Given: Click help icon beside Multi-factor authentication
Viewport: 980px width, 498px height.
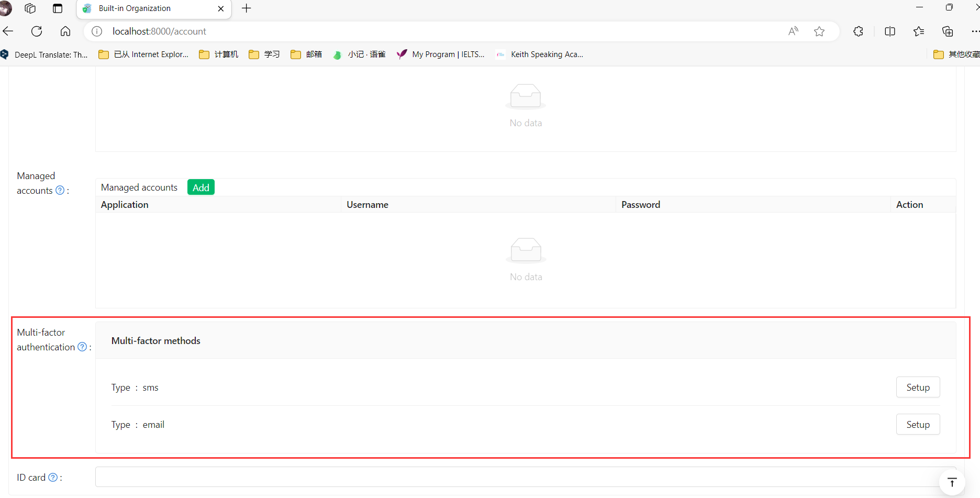Looking at the screenshot, I should tap(82, 347).
